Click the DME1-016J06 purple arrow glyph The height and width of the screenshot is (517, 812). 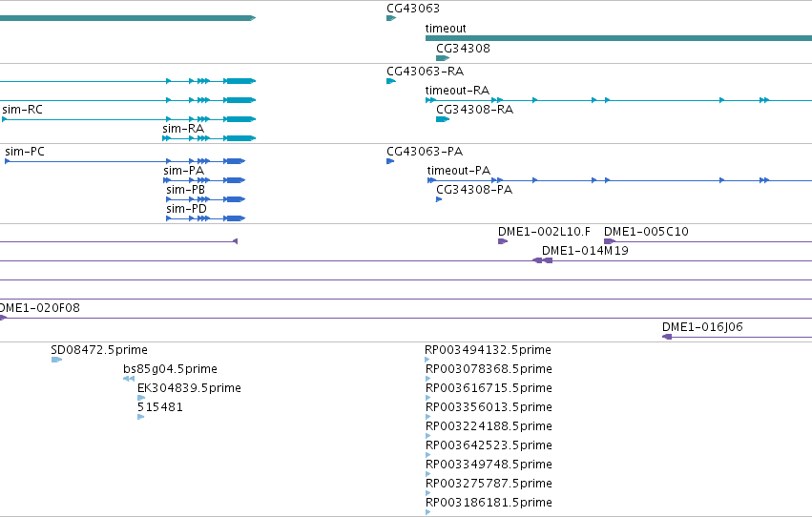(x=667, y=337)
